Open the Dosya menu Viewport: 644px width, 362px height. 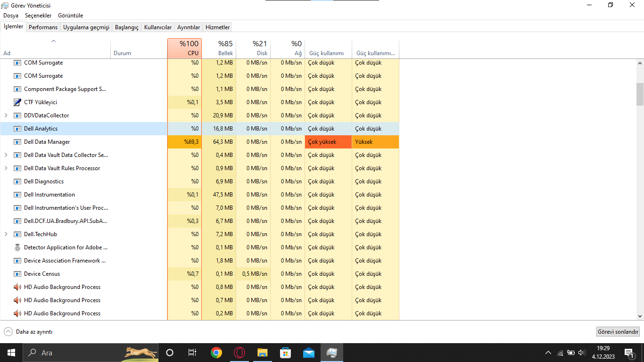(x=11, y=16)
